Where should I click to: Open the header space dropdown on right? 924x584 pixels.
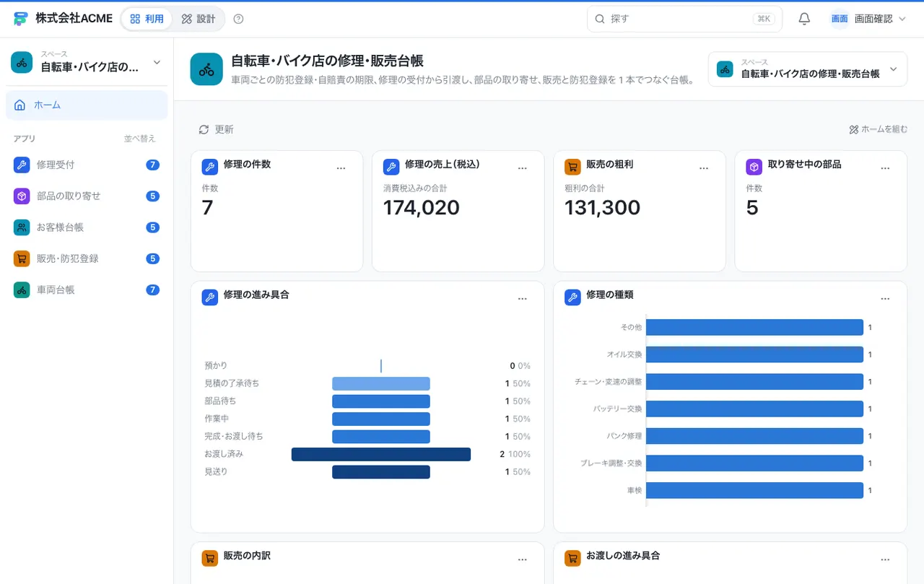pos(808,69)
